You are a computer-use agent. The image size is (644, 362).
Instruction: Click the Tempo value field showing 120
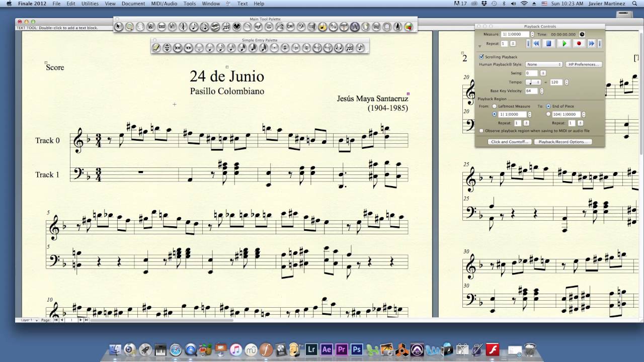[x=556, y=82]
